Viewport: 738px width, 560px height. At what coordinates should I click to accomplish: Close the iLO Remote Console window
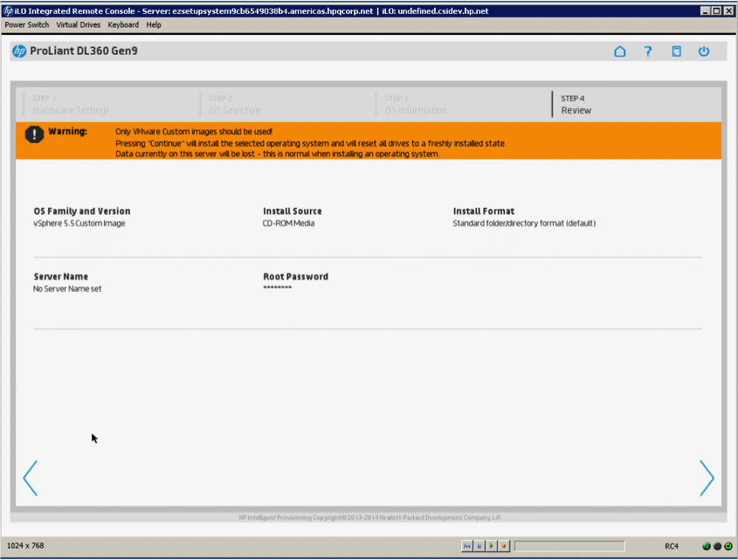[x=728, y=10]
